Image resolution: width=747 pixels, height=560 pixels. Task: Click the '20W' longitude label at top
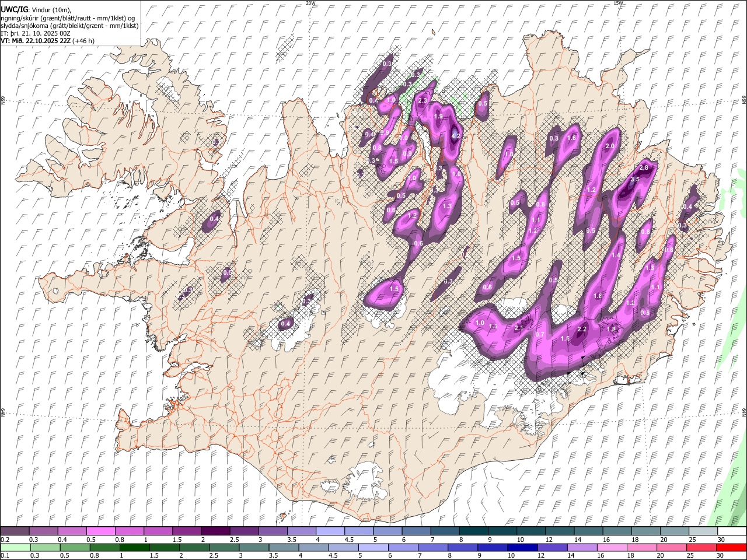point(310,3)
